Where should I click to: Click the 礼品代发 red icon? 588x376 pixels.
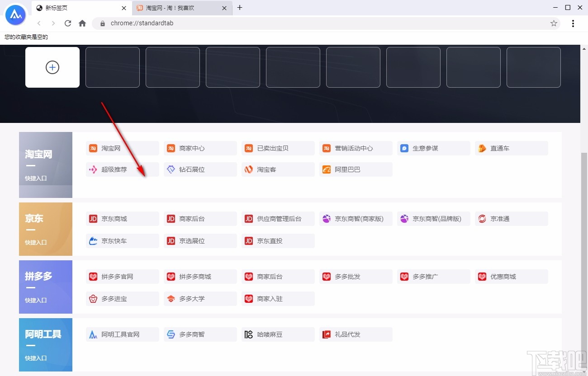(327, 334)
